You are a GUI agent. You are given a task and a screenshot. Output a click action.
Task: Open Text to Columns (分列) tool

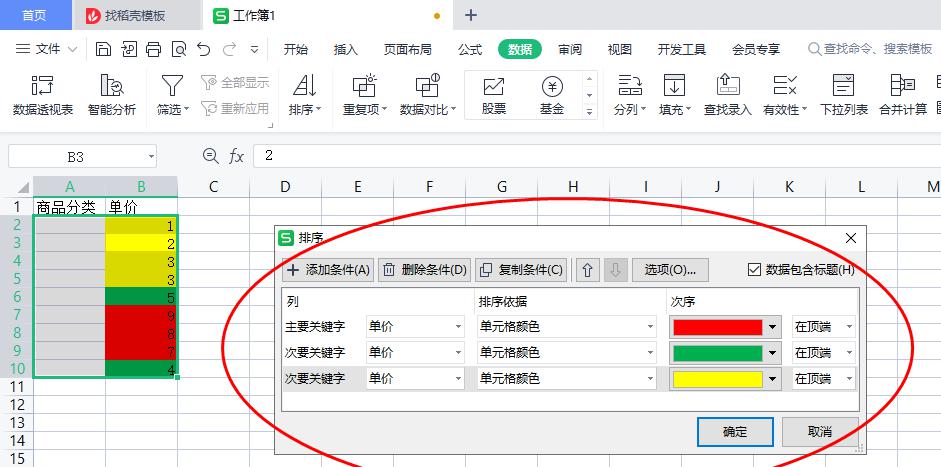coord(630,95)
